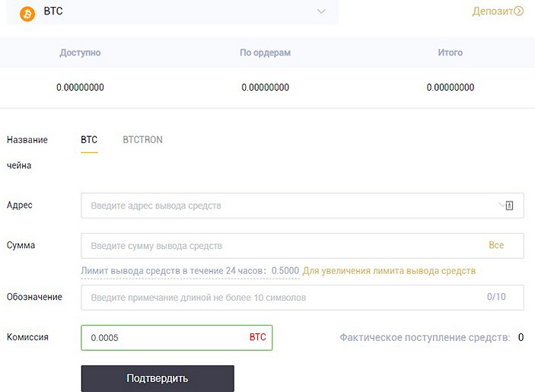
Task: Select the BTC chain tab
Action: 89,140
